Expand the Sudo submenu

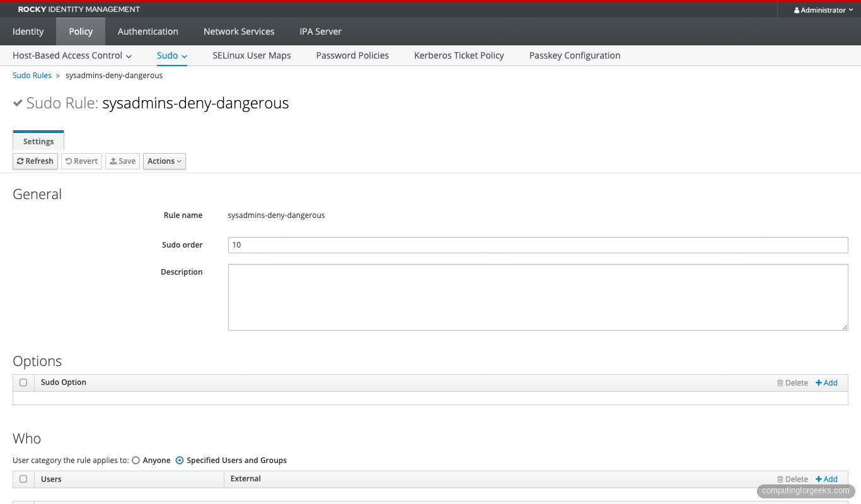pos(172,55)
